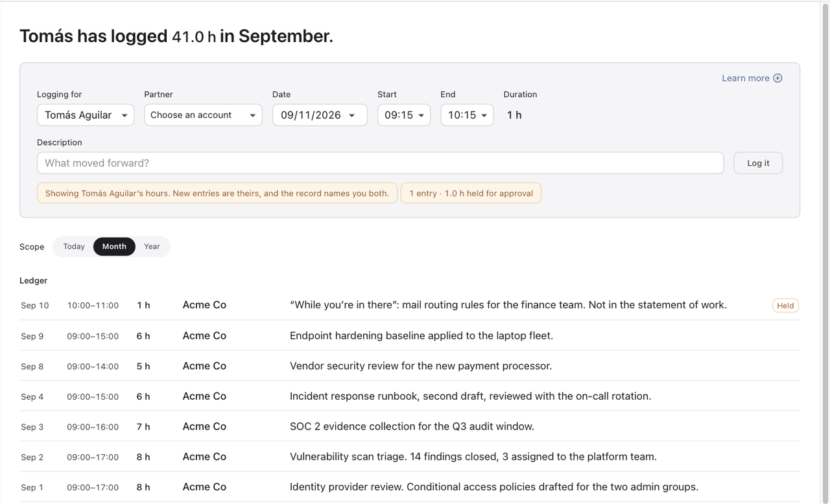Click the plus icon beside Learn more

[777, 78]
